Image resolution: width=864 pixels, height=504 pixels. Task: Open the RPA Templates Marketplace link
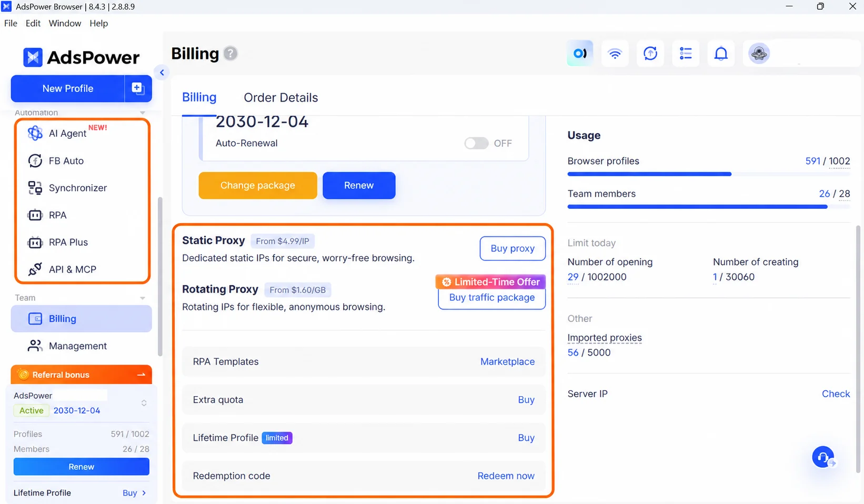[x=507, y=361]
